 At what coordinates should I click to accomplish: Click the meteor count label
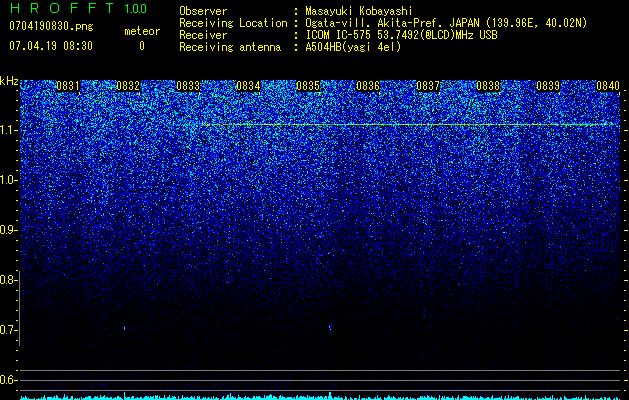click(142, 31)
